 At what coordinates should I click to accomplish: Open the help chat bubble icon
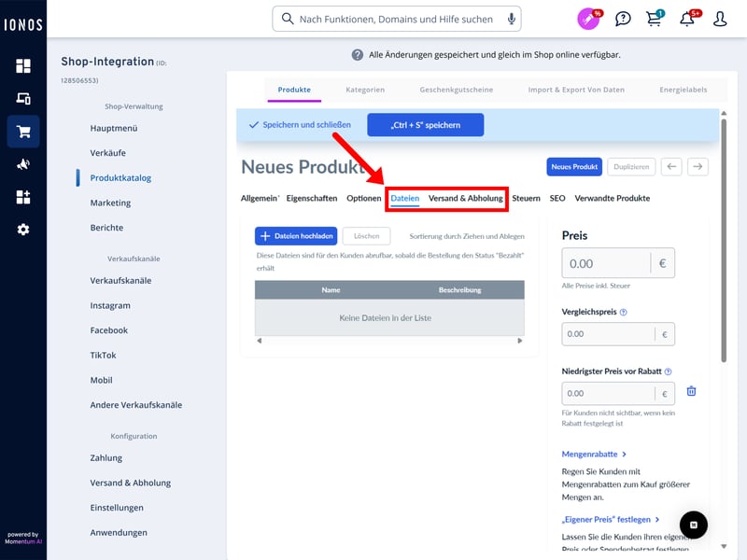623,19
